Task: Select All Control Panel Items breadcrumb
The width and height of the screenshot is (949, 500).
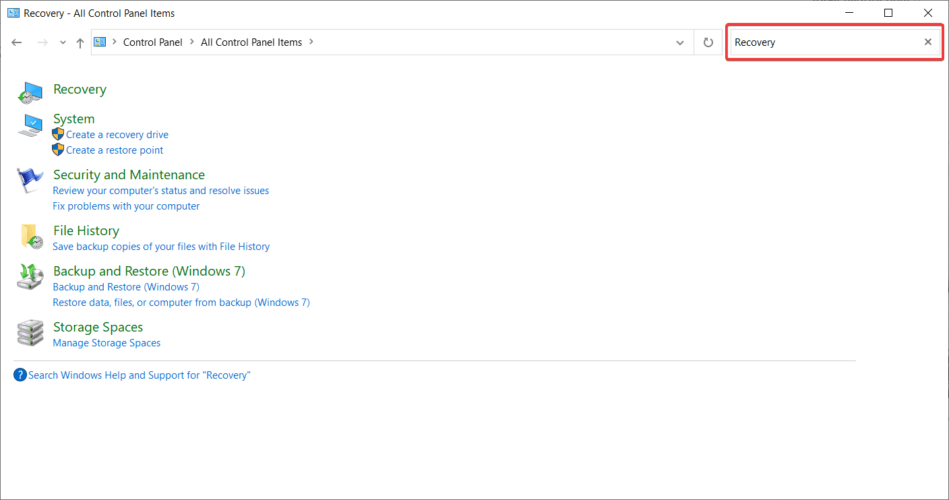Action: (251, 42)
